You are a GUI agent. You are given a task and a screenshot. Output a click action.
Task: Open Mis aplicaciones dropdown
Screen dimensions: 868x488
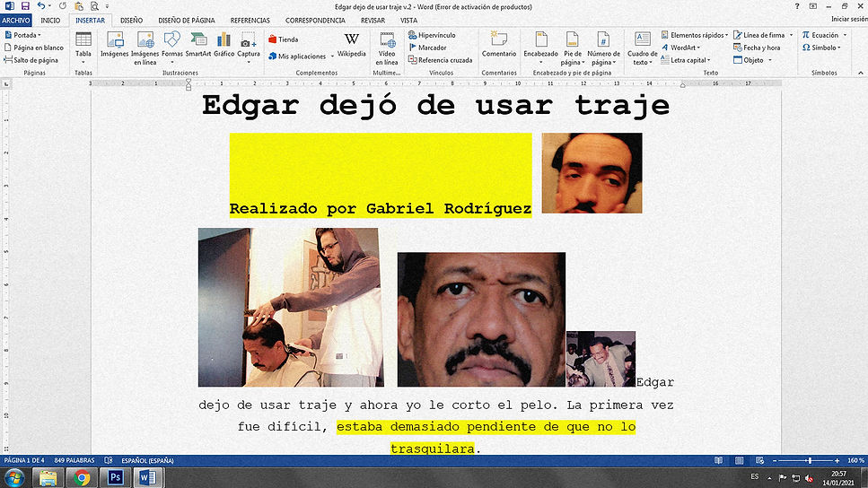click(x=301, y=56)
